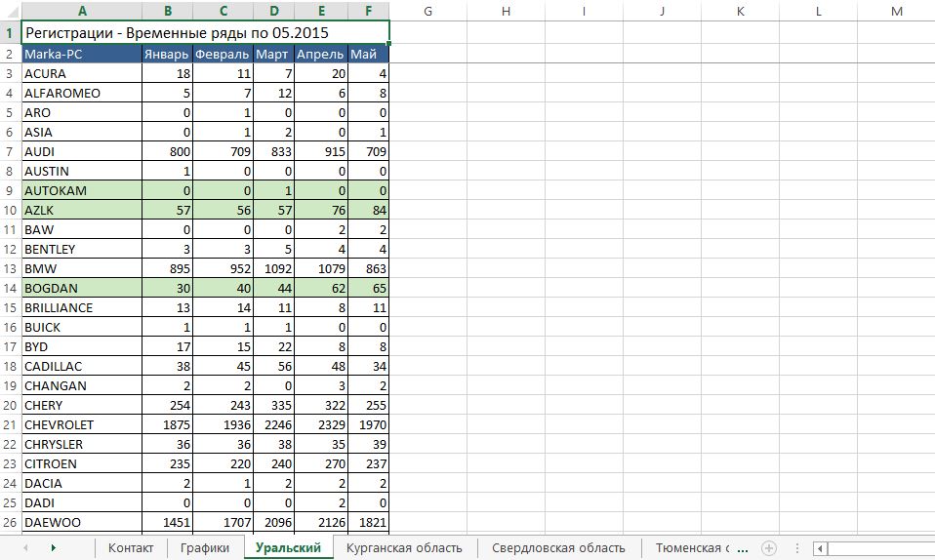
Task: Click CHEVROLET April value 2329
Action: pos(321,424)
